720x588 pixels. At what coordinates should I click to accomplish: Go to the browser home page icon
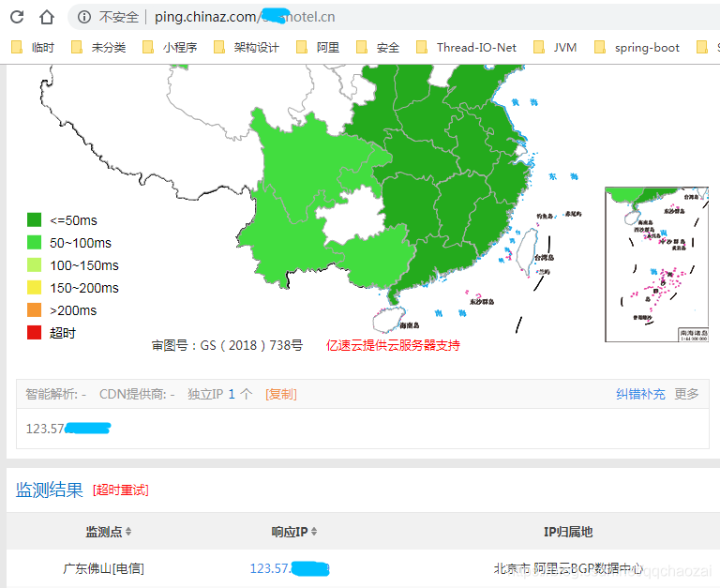[46, 17]
